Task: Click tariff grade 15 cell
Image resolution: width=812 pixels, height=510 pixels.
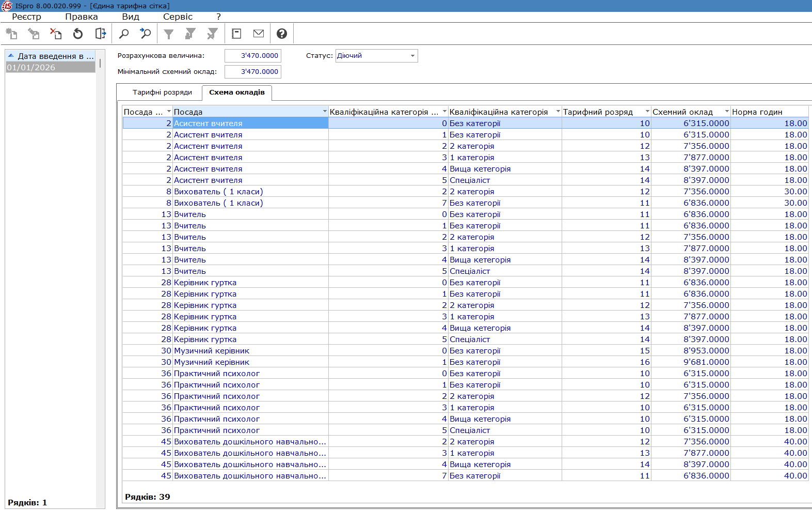Action: (607, 351)
